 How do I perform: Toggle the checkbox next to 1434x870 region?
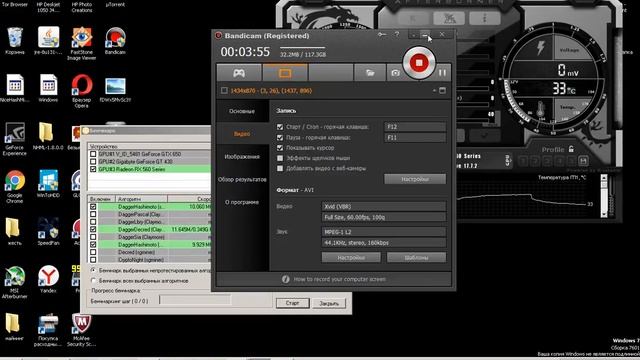click(224, 90)
